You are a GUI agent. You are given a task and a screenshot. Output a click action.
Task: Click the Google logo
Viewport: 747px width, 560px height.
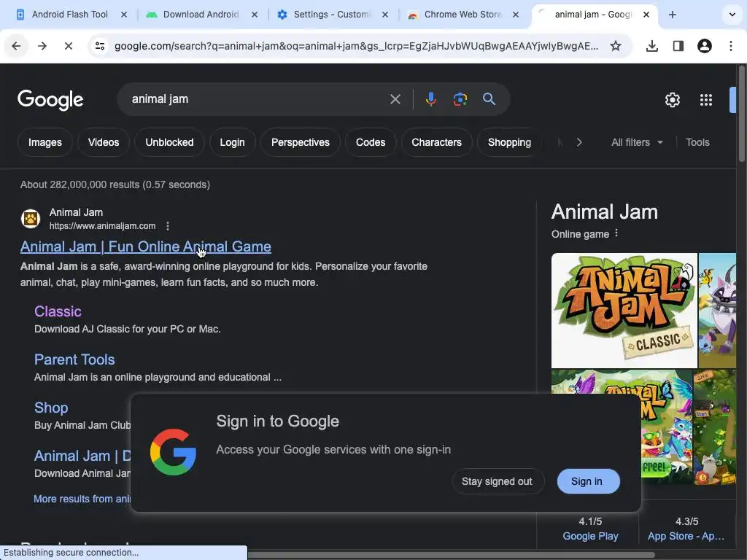(x=50, y=100)
